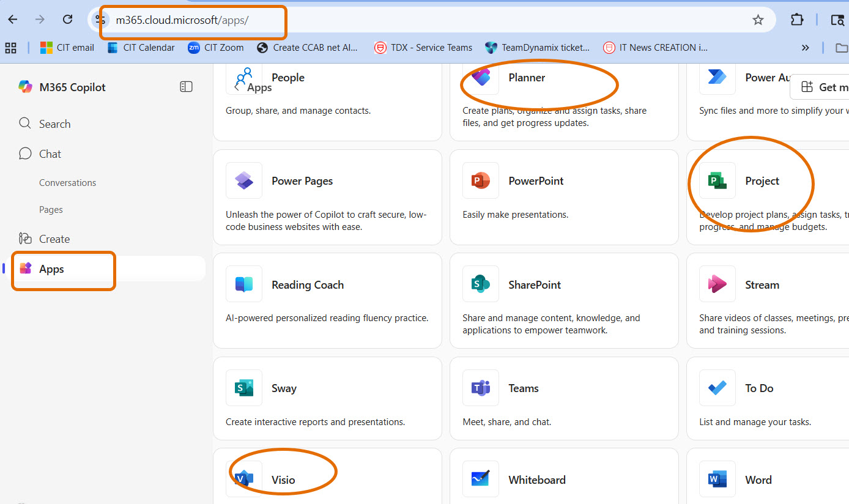The image size is (849, 504).
Task: Open the Chrome extensions puzzle icon
Action: pos(796,20)
